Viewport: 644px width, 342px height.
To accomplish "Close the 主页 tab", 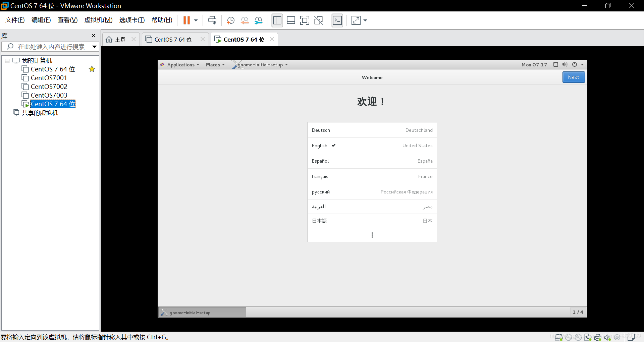I will coord(133,39).
